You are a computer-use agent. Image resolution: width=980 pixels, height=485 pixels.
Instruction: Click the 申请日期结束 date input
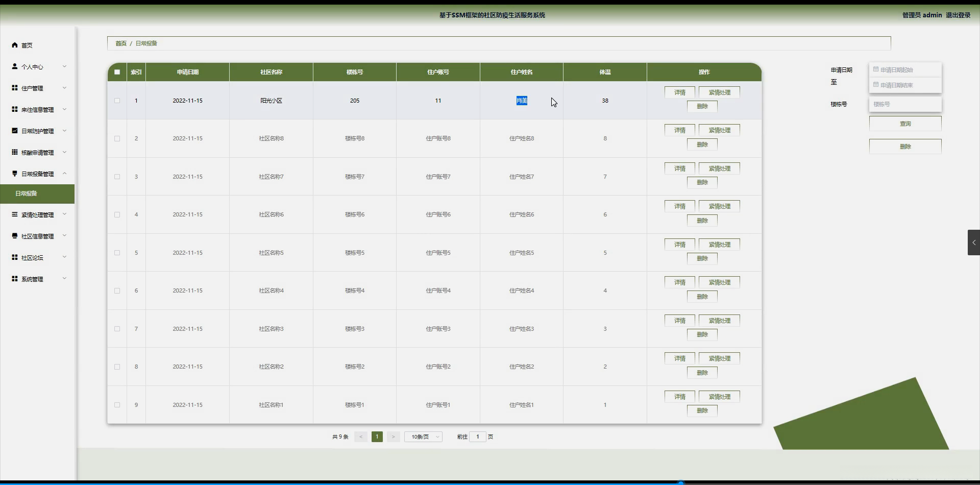pyautogui.click(x=905, y=85)
